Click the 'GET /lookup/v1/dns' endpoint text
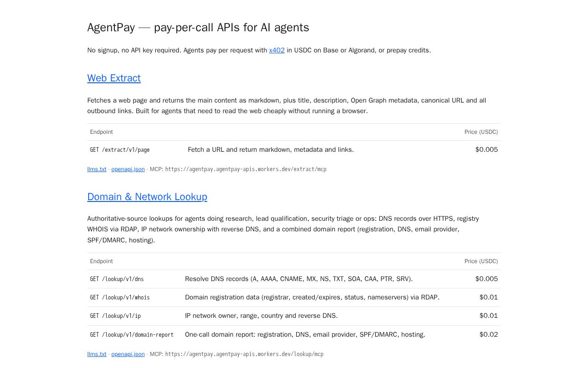The image size is (588, 368). point(117,279)
